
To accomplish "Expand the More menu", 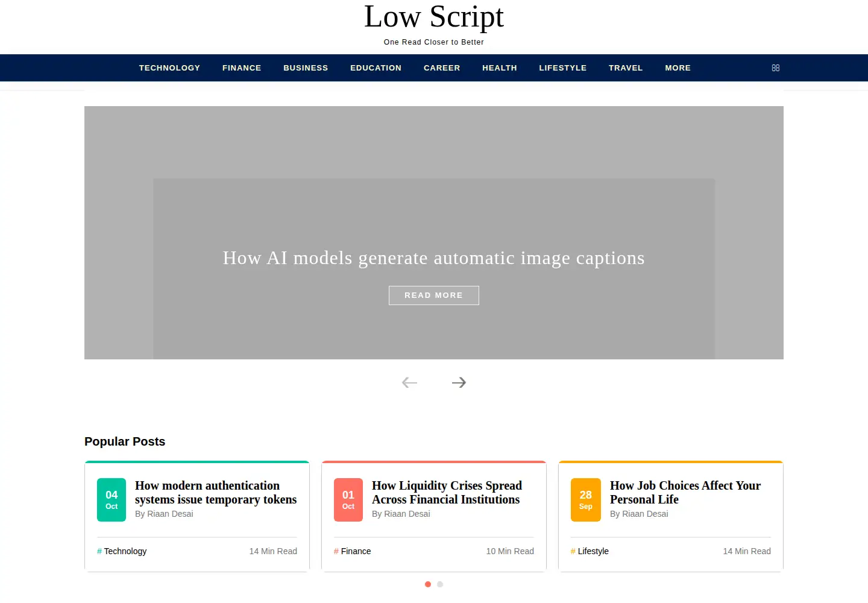I will [x=678, y=68].
